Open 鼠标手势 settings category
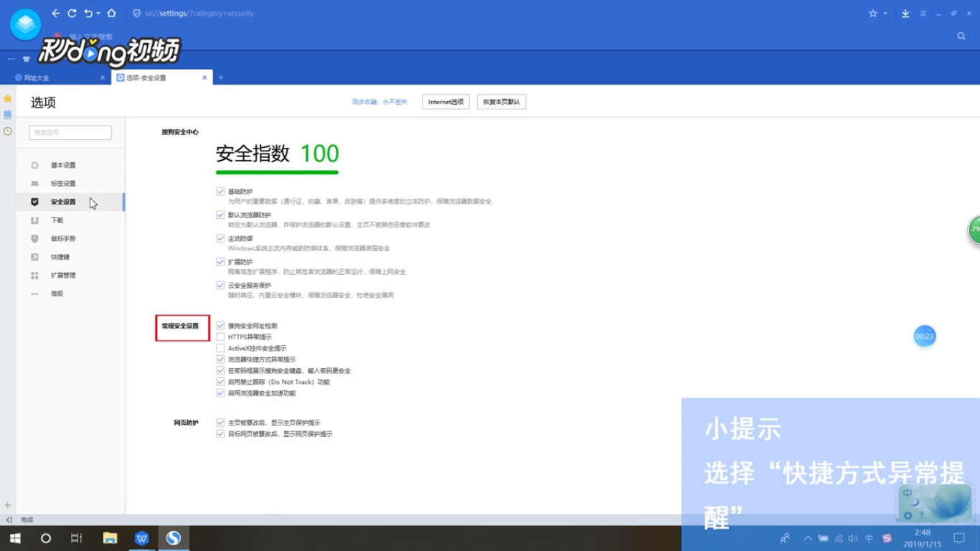Screen dimensions: 980x551 (70, 239)
